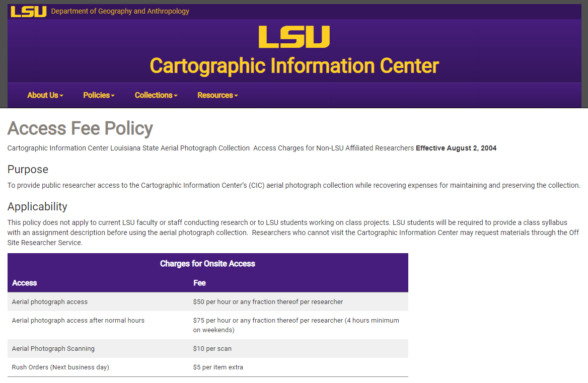Click the Access Fee Policy heading
This screenshot has width=588, height=383.
click(x=80, y=128)
